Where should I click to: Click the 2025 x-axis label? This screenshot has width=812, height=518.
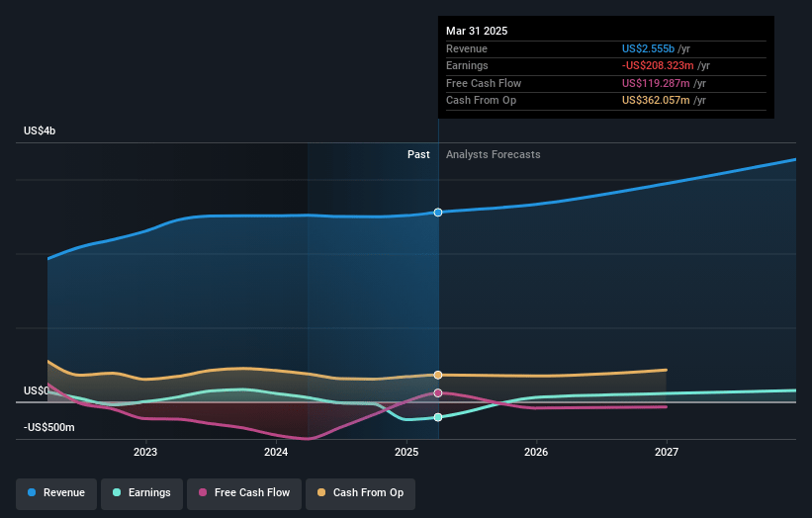pos(406,452)
